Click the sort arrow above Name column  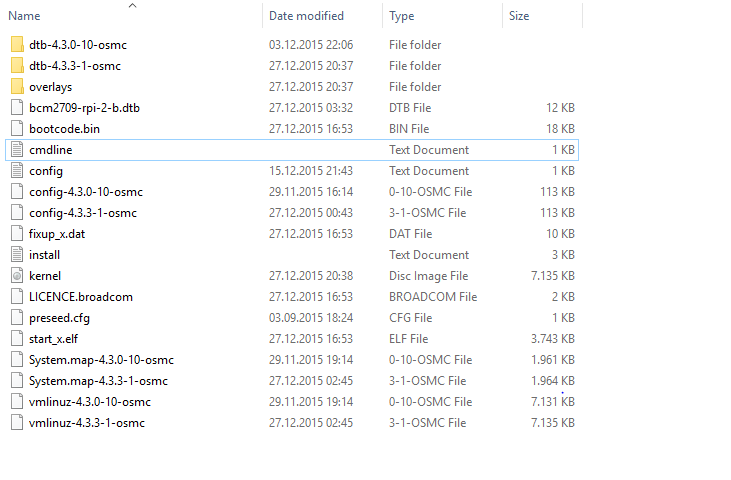click(132, 6)
